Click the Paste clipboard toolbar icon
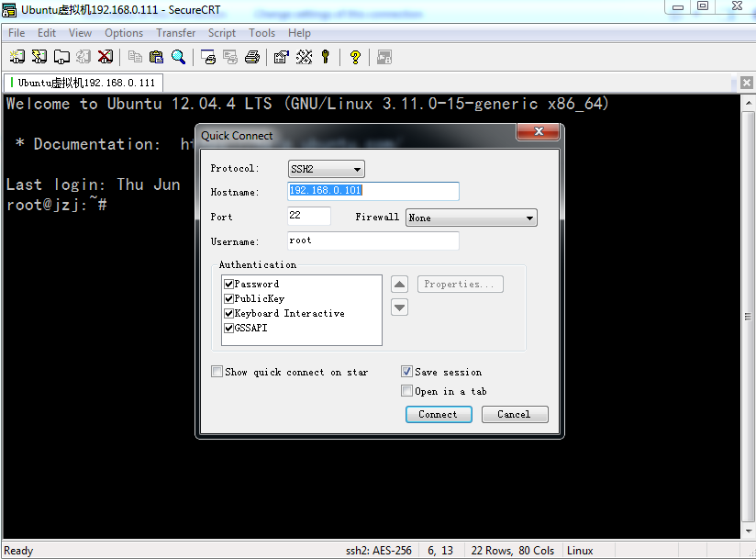The image size is (756, 559). coord(158,57)
